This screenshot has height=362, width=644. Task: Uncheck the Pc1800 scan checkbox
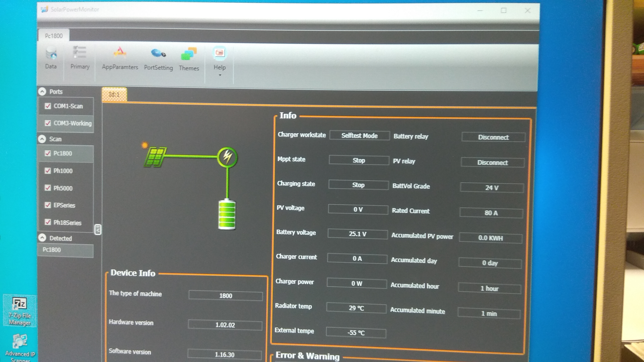[x=48, y=153]
